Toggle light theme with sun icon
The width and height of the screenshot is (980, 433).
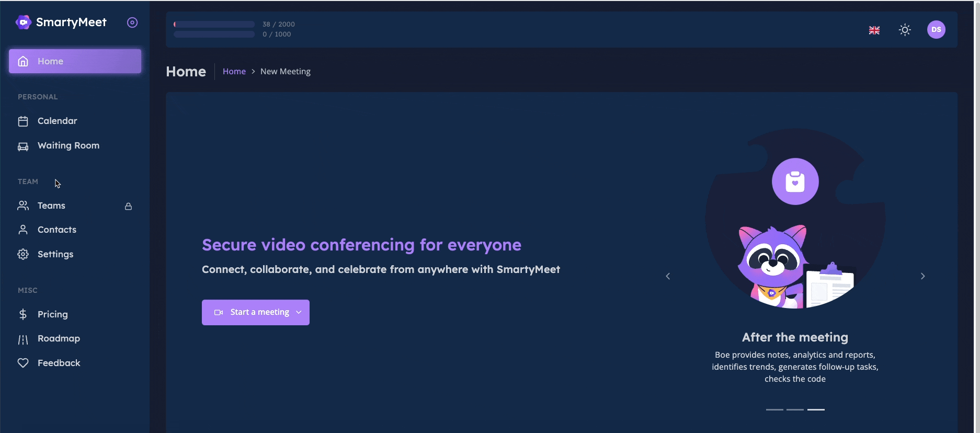(x=905, y=30)
